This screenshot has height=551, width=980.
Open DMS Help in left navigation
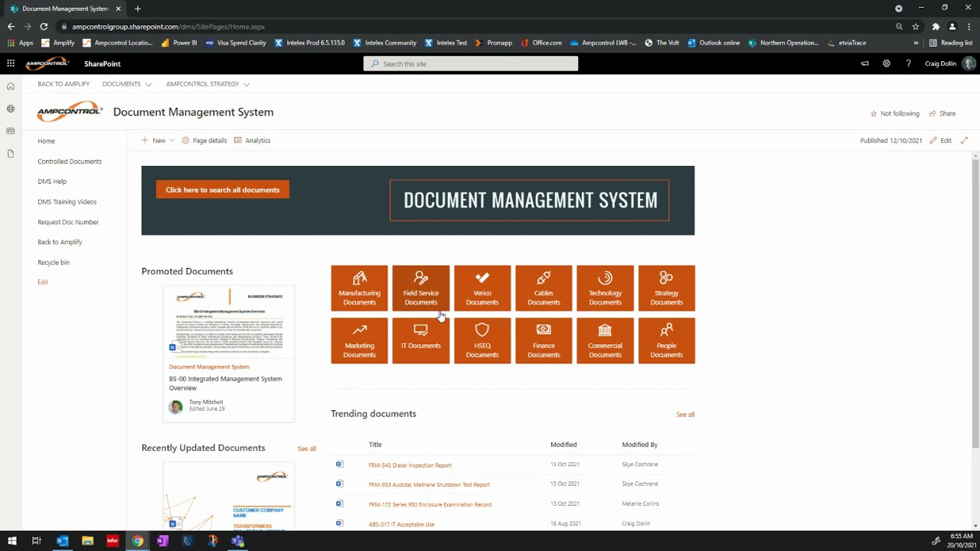52,181
